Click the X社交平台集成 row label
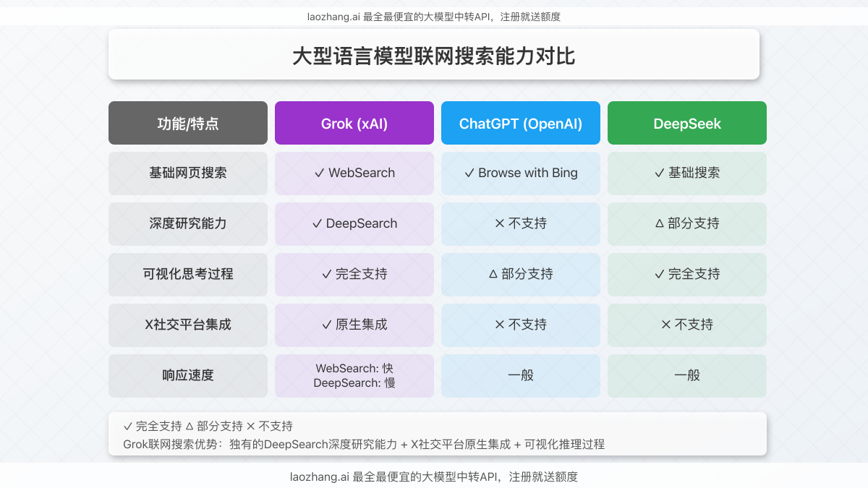The width and height of the screenshot is (868, 488). point(188,325)
